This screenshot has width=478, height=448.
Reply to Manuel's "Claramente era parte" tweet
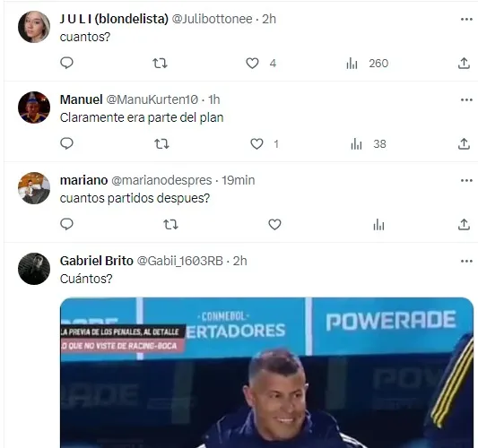(66, 143)
